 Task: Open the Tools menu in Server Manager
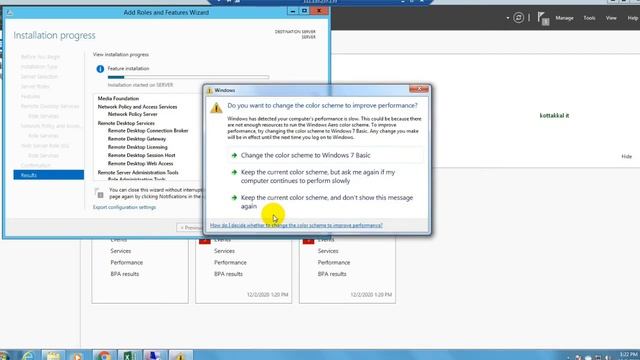tap(589, 18)
